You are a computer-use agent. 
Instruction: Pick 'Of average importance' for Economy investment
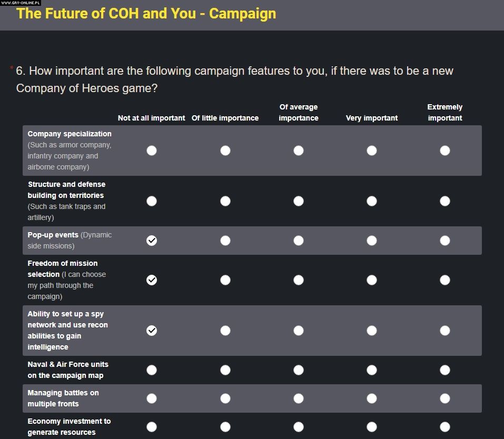[x=299, y=427]
